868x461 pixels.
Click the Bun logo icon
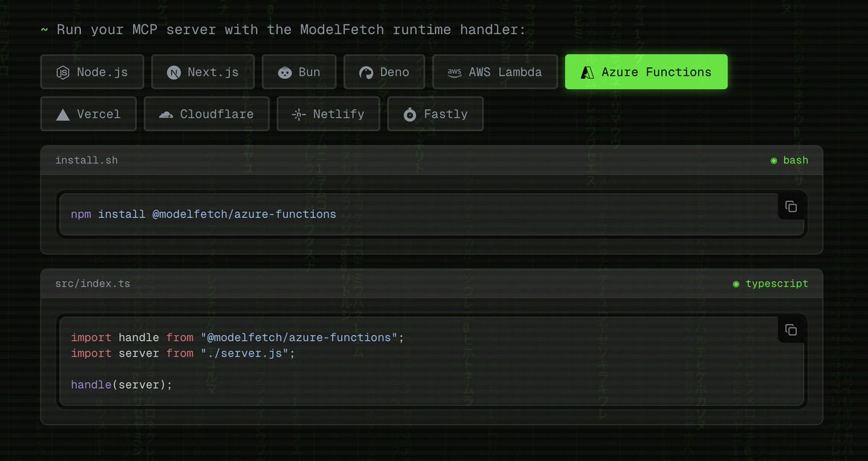[284, 72]
